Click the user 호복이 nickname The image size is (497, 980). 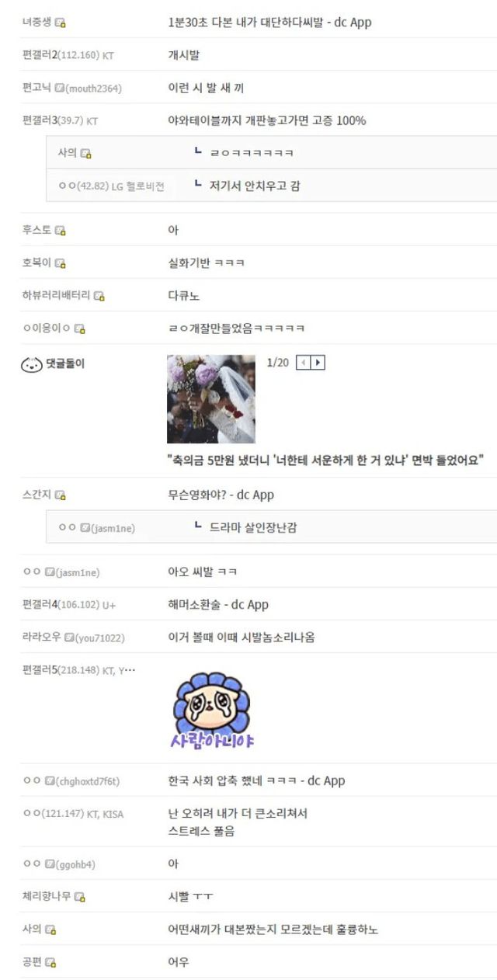[x=36, y=263]
